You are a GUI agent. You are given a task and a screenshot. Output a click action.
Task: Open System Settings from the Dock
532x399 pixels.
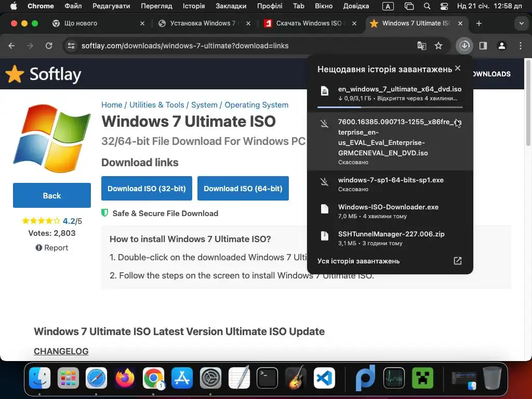[x=210, y=378]
